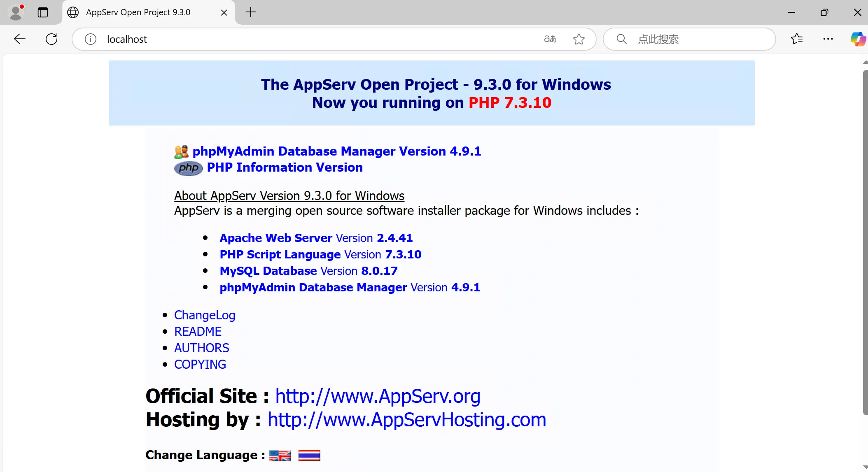Click About AppServ Version 9.3.0 for Windows heading
Screen dimensions: 868x472
[x=289, y=195]
